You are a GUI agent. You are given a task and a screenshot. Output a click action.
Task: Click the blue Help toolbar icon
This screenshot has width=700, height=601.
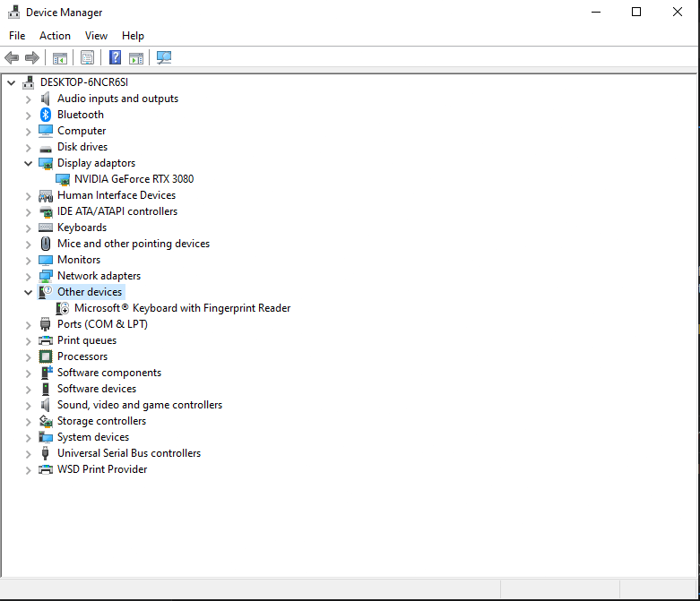[116, 57]
